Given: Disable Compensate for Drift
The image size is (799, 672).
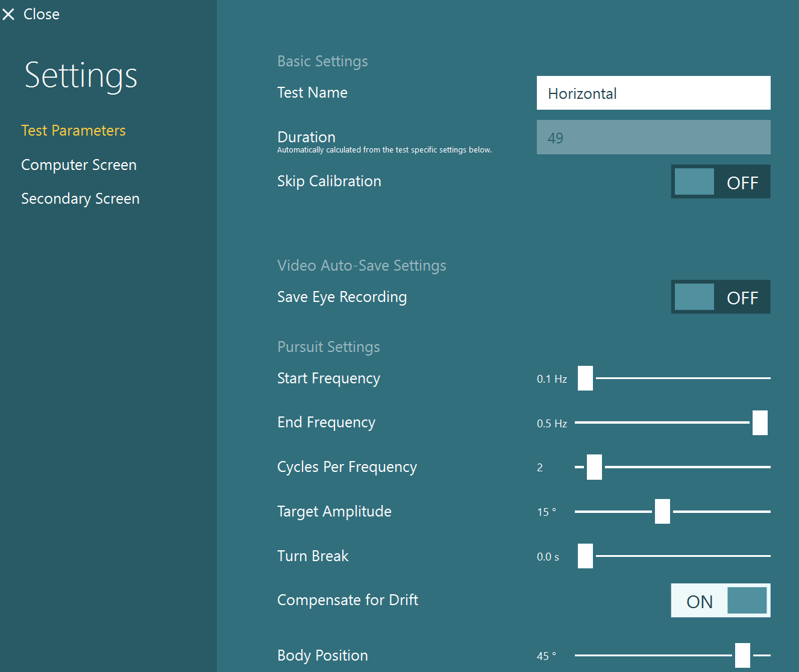Looking at the screenshot, I should pyautogui.click(x=720, y=600).
